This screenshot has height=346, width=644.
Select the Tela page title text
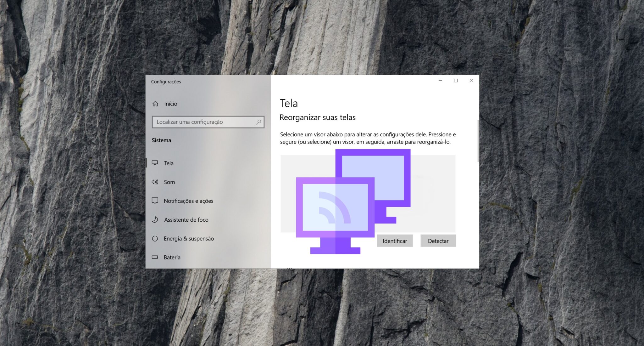pyautogui.click(x=288, y=103)
